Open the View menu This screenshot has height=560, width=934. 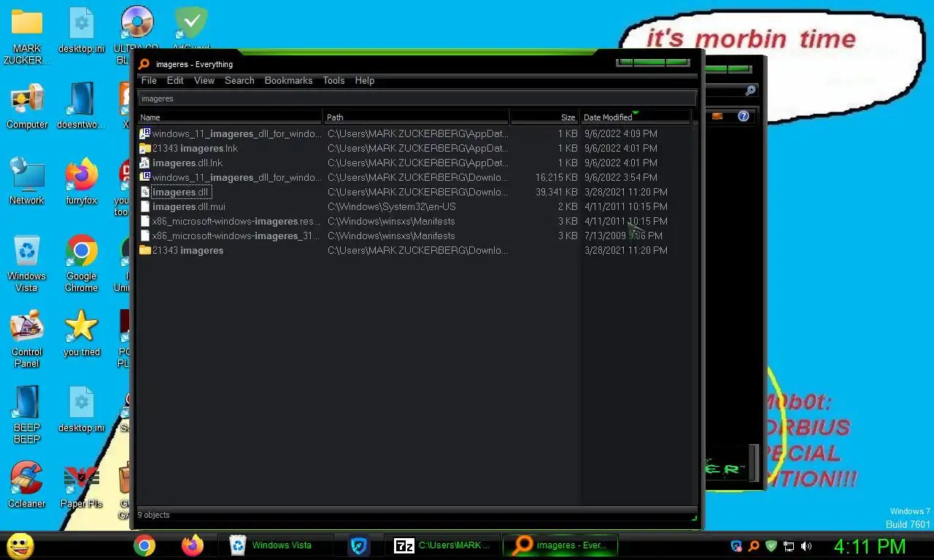(x=204, y=80)
